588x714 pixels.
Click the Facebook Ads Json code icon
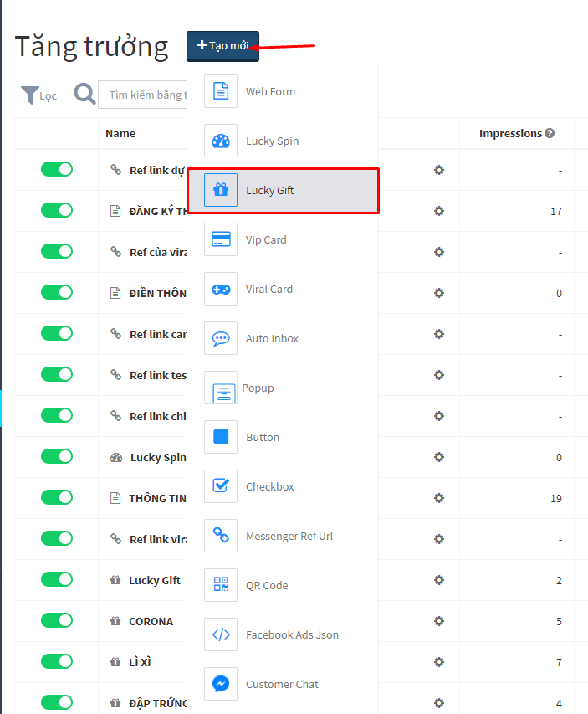pos(221,634)
